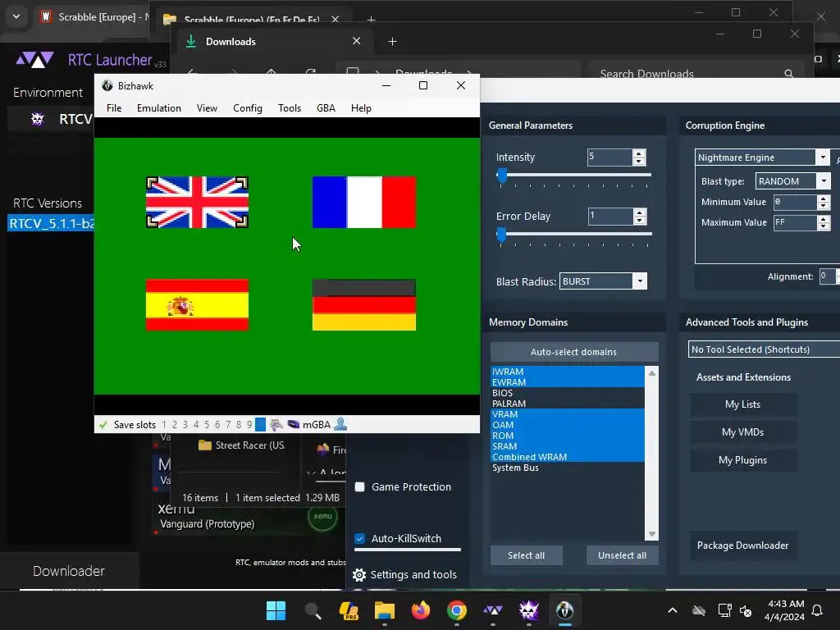Open No Tool Selected (Shortcuts) dropdown
The height and width of the screenshot is (630, 840).
[x=764, y=349]
